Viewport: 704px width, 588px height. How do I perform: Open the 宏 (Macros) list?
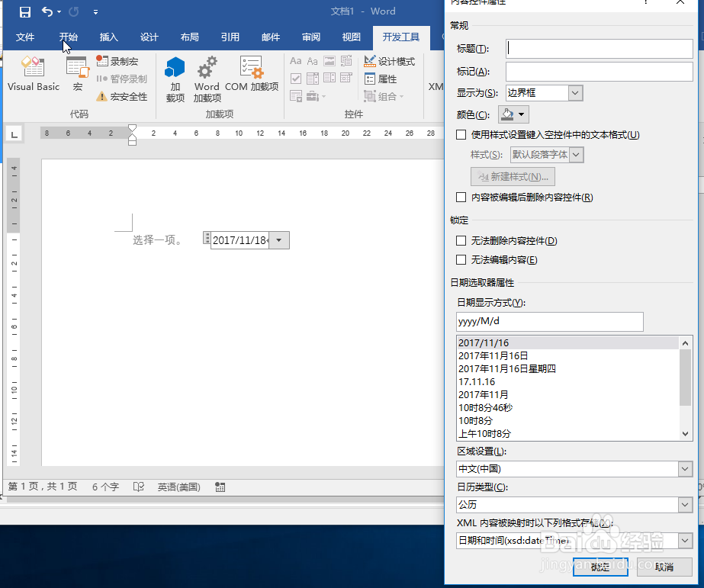pos(78,73)
